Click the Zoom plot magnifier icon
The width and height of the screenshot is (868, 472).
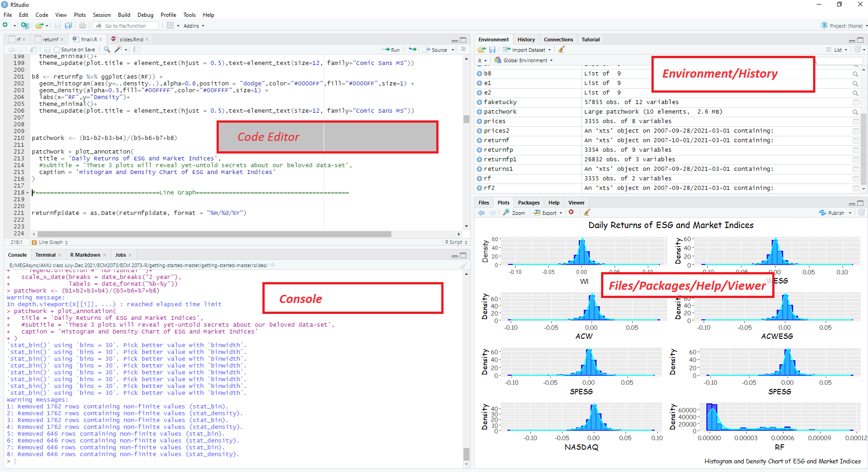pos(514,213)
